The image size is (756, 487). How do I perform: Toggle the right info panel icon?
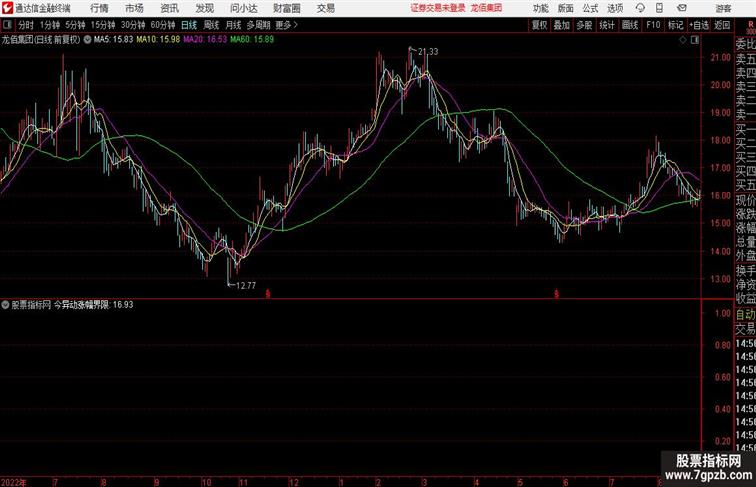point(695,40)
